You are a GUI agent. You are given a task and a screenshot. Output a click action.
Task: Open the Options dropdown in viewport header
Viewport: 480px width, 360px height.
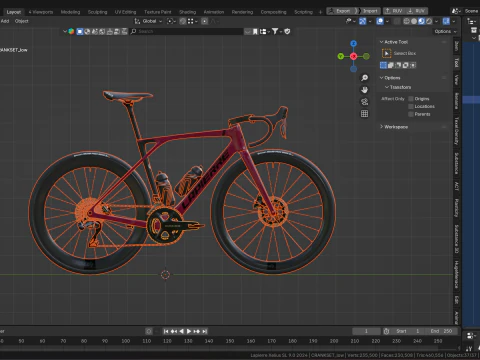point(445,31)
